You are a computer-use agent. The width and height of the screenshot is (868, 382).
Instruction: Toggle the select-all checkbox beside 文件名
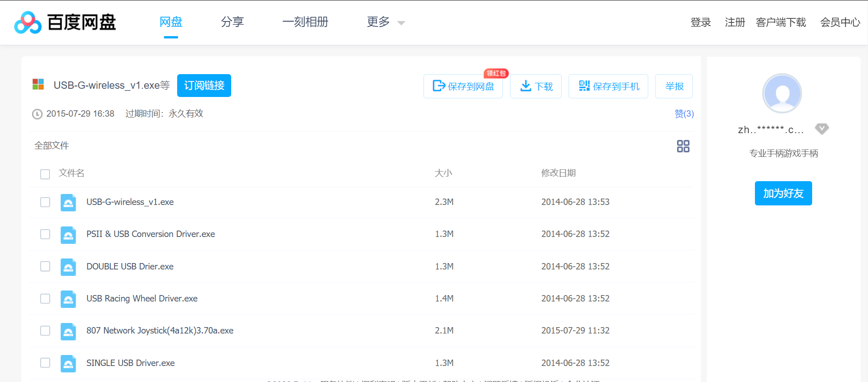(45, 174)
